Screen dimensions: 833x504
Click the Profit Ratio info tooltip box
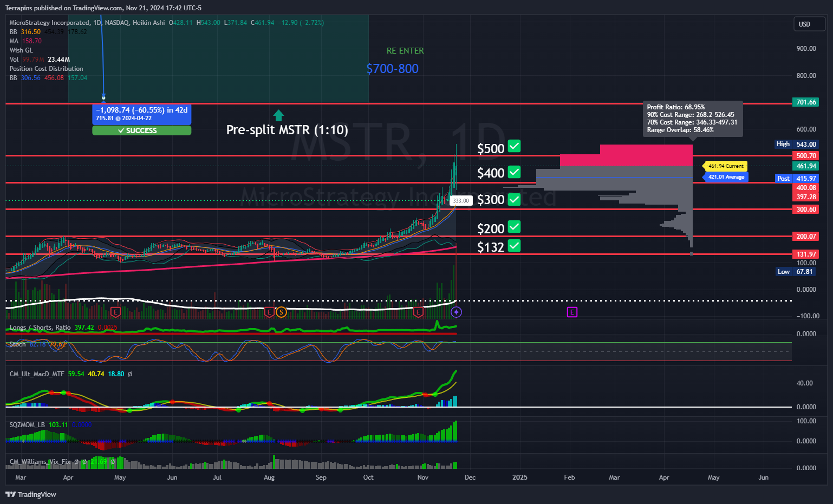[692, 119]
